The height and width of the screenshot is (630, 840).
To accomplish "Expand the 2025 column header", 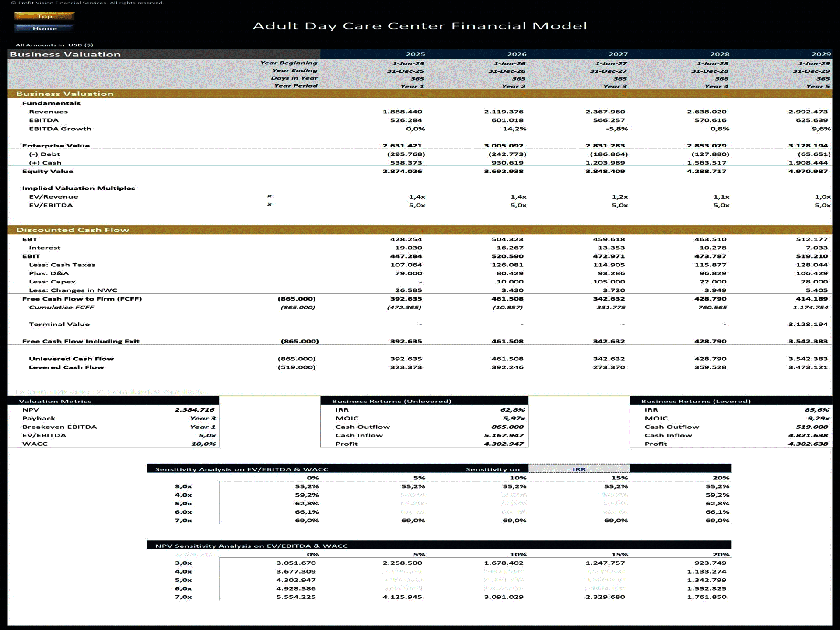I will click(x=416, y=54).
